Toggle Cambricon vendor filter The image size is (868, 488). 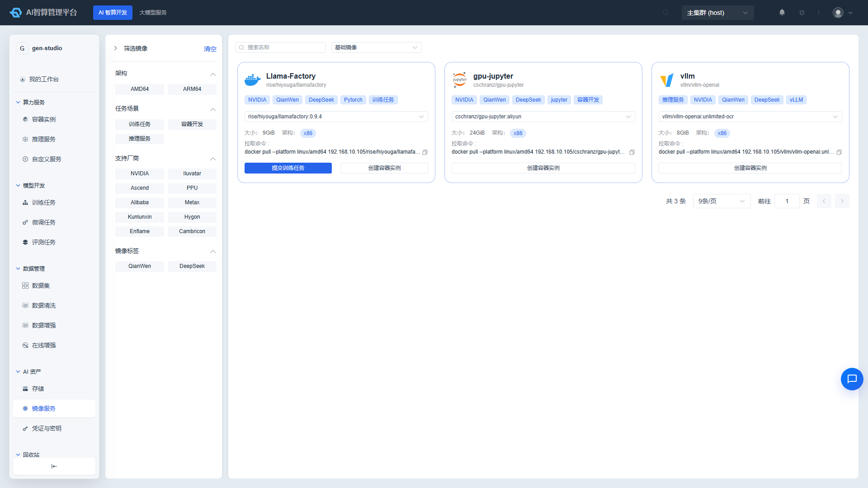click(x=192, y=231)
